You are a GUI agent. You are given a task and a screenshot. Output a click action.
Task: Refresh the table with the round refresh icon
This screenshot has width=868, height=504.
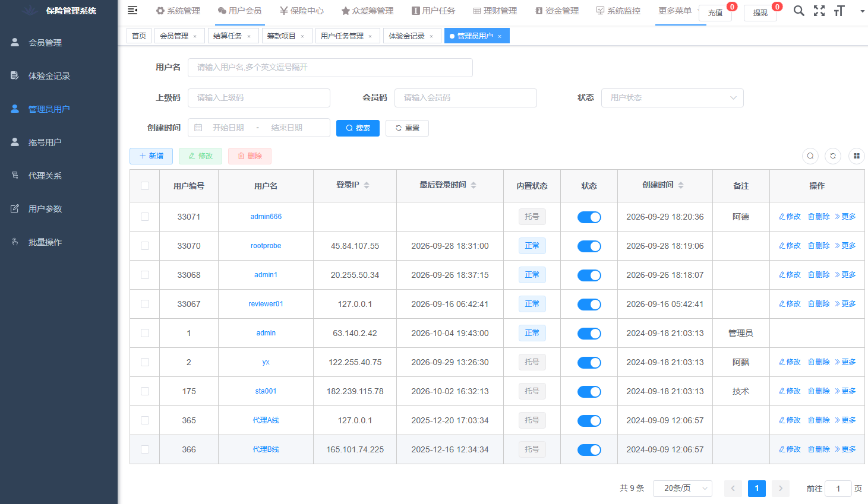833,156
